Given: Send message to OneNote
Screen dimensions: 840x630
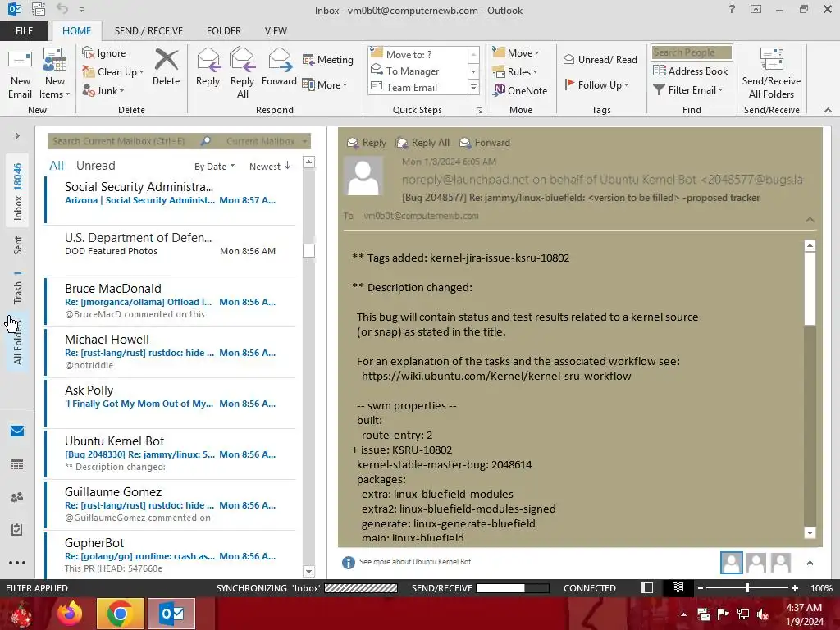Looking at the screenshot, I should 520,90.
